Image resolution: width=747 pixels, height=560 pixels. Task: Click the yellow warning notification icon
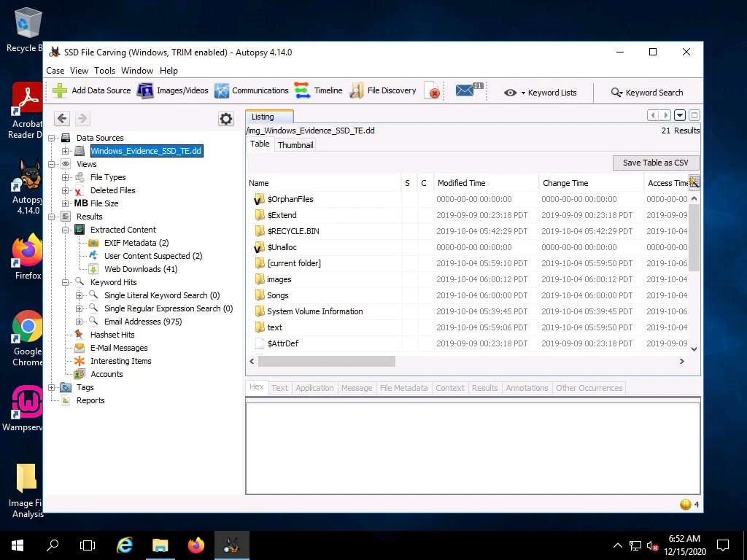686,505
